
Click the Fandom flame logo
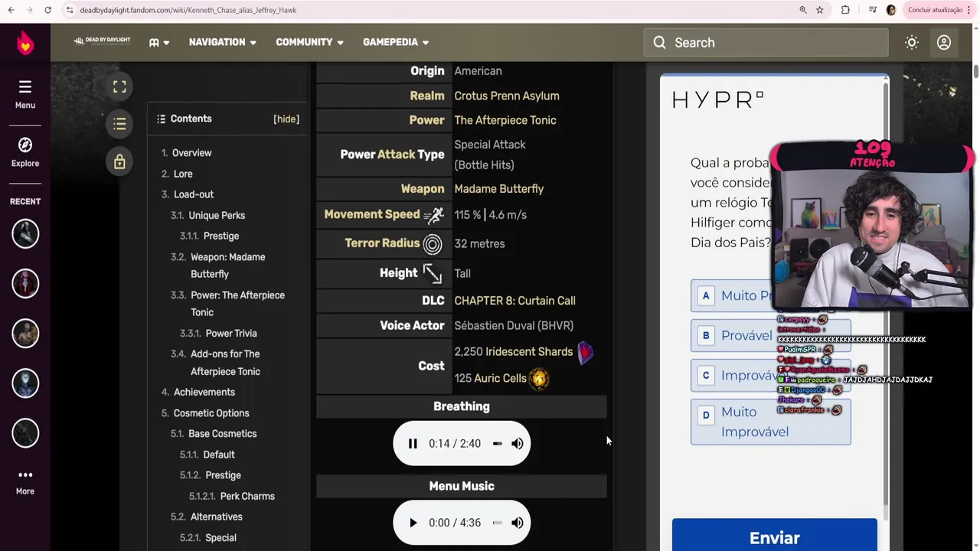click(x=25, y=42)
